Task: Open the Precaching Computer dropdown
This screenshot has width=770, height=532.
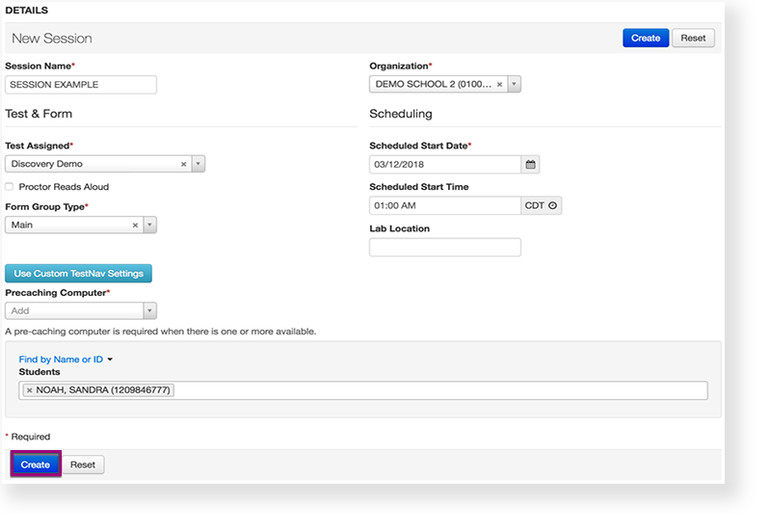Action: 149,311
